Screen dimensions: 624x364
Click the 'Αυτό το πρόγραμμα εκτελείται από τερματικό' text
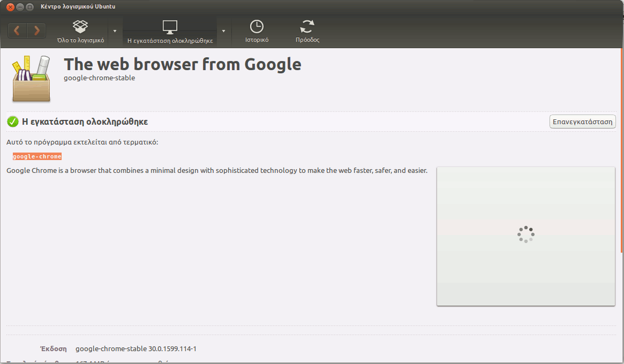pos(82,142)
